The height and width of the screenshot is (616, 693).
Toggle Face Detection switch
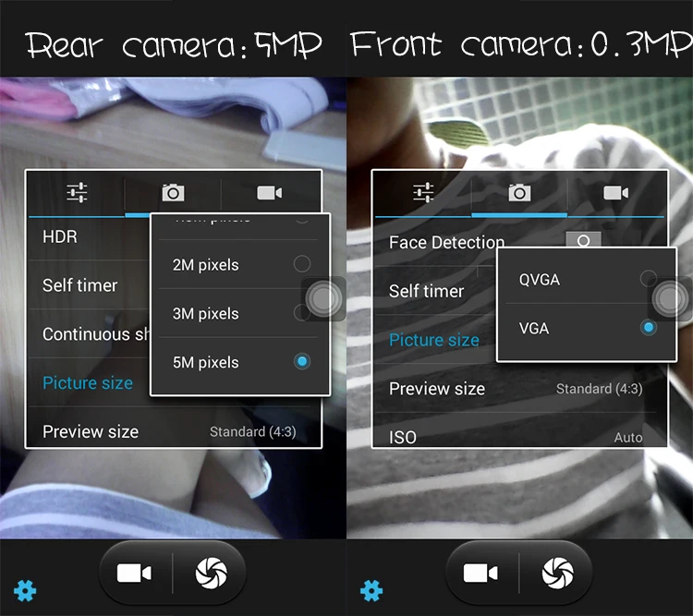pyautogui.click(x=583, y=240)
